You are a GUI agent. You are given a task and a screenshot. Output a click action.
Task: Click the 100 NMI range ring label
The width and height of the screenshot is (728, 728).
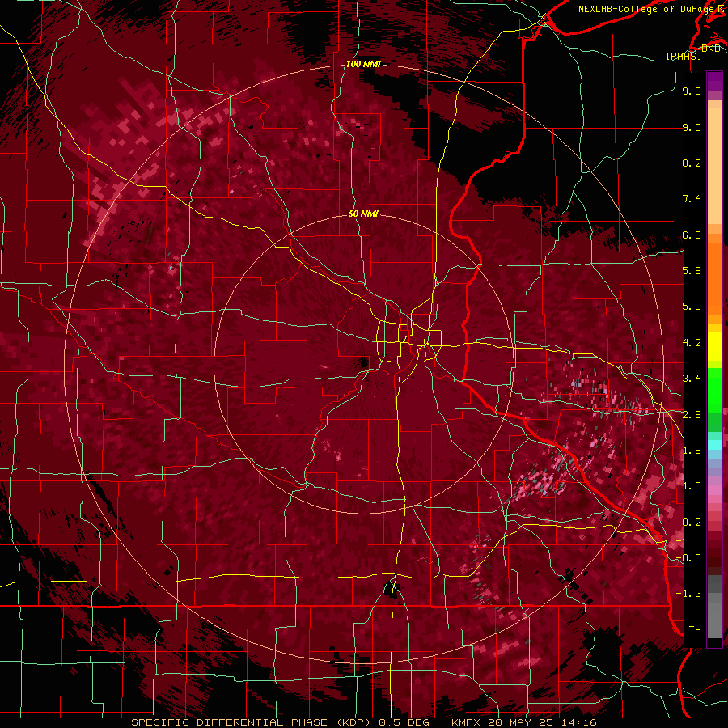click(x=363, y=64)
